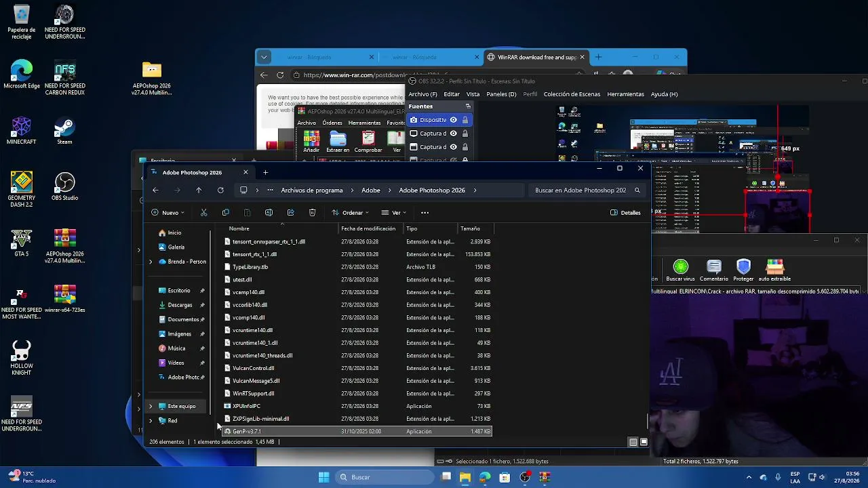The image size is (868, 488).
Task: Click WinRAR Buscar virus icon
Action: click(x=680, y=270)
